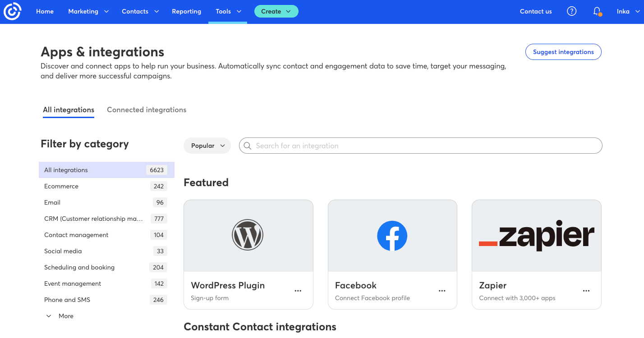The image size is (644, 338).
Task: Filter by Event management category
Action: click(x=106, y=283)
